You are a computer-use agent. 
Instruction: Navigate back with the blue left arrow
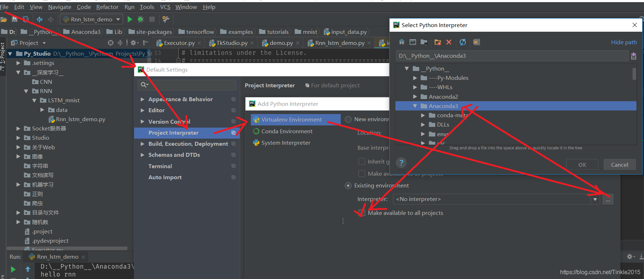coord(40,19)
